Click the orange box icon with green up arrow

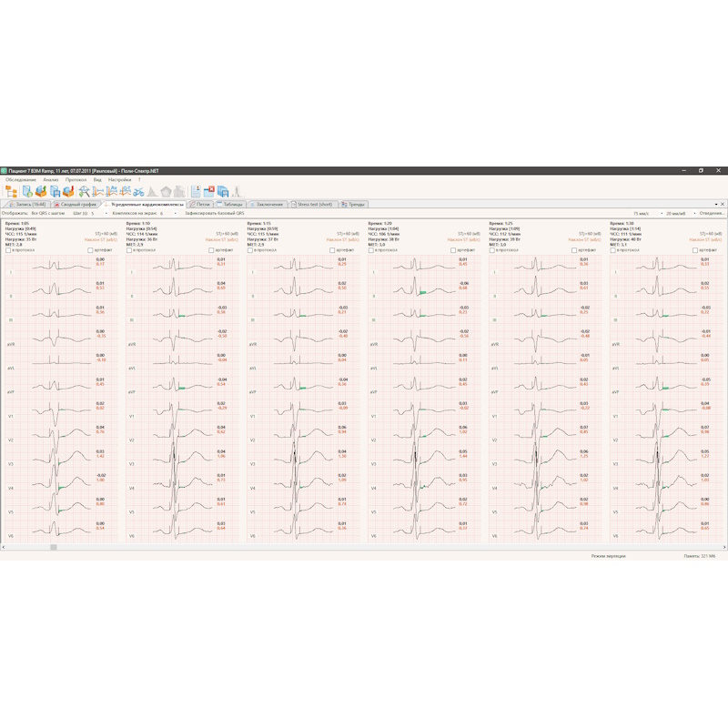pyautogui.click(x=41, y=191)
